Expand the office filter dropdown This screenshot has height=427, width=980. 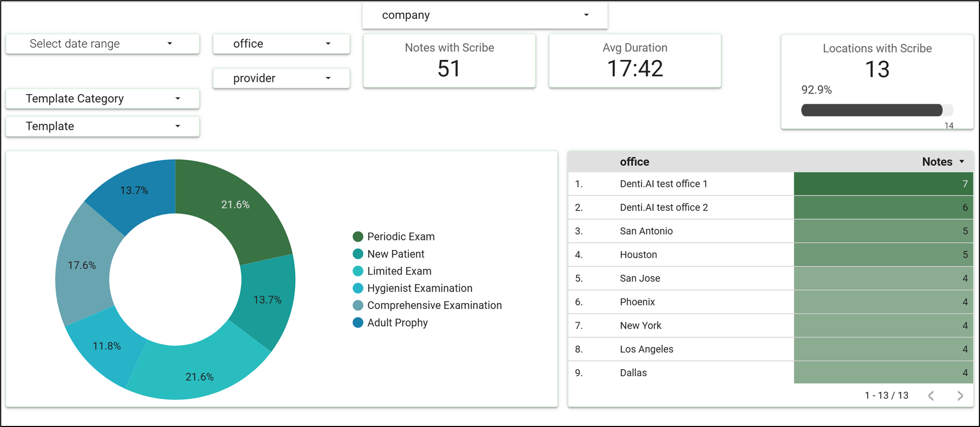(x=281, y=44)
